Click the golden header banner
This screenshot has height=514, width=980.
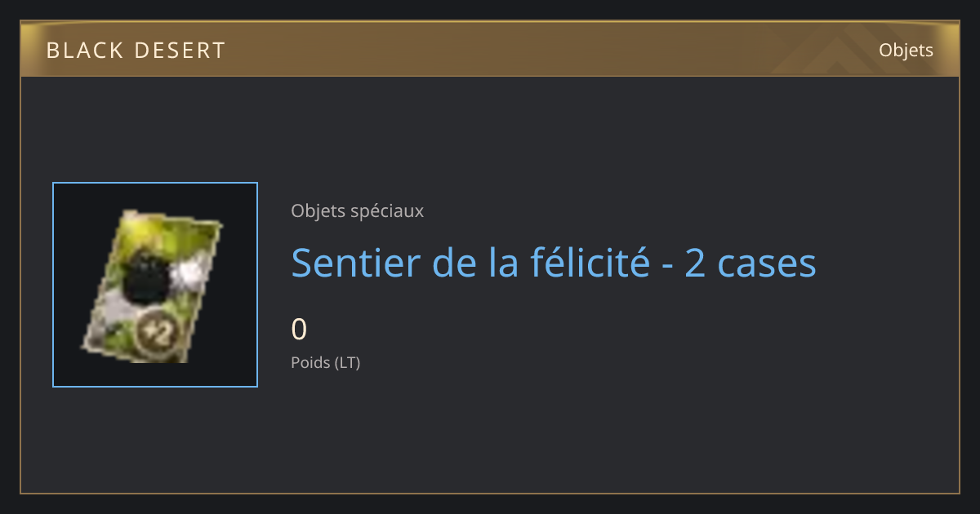tap(490, 50)
